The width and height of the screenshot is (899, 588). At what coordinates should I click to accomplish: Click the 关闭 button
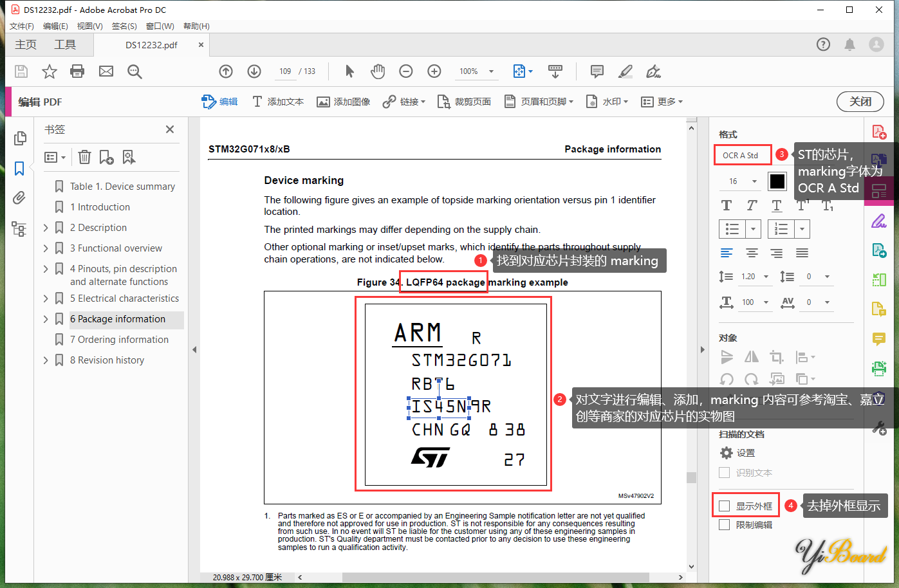point(860,102)
